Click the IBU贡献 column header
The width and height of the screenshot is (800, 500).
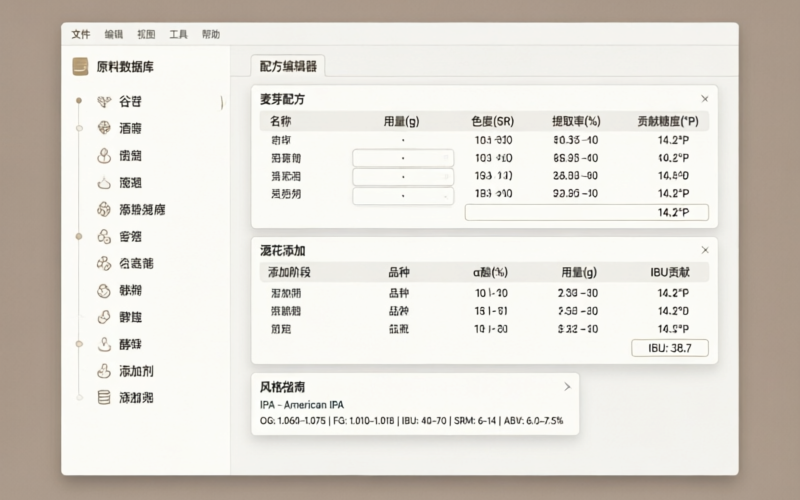click(x=670, y=272)
